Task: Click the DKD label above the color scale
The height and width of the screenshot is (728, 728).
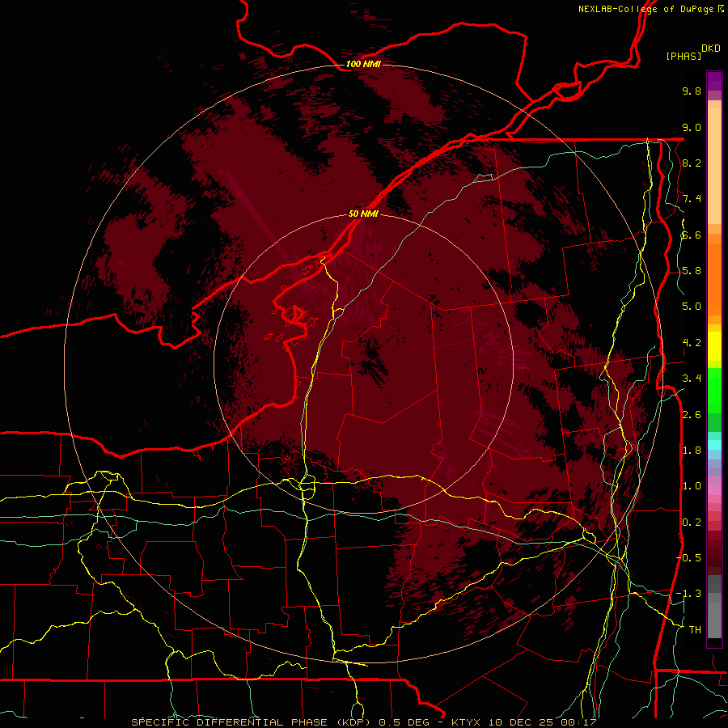Action: (x=711, y=49)
